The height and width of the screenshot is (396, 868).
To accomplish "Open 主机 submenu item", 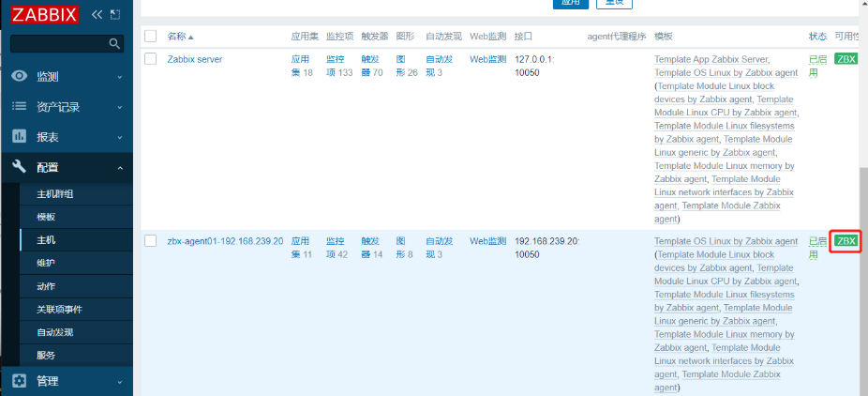I will (x=46, y=240).
